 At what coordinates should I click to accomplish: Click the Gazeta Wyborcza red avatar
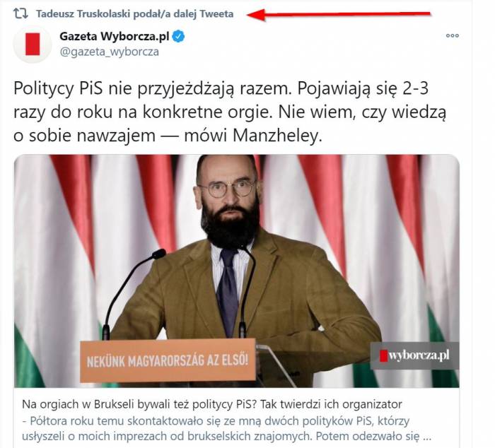[33, 45]
